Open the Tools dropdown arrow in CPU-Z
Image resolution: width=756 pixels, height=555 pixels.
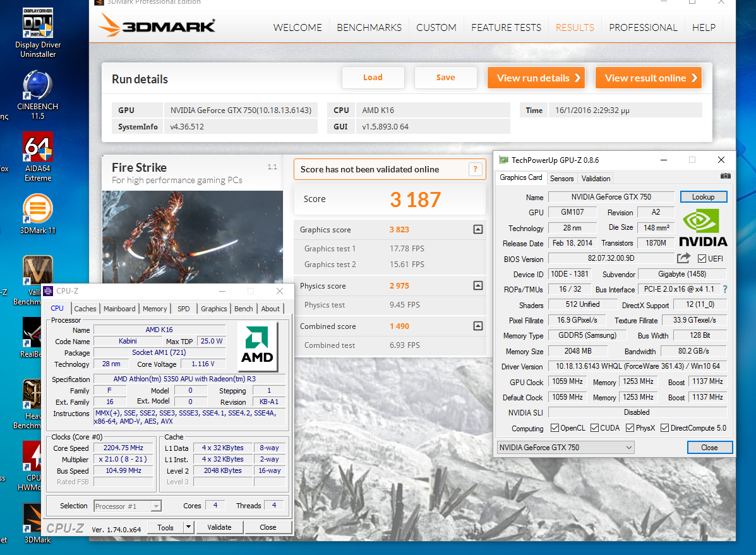coord(188,527)
